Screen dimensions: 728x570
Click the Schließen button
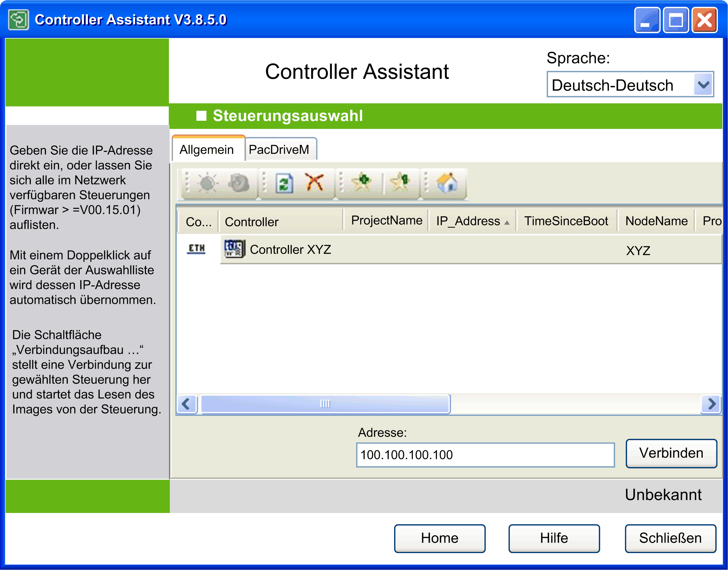(x=670, y=538)
